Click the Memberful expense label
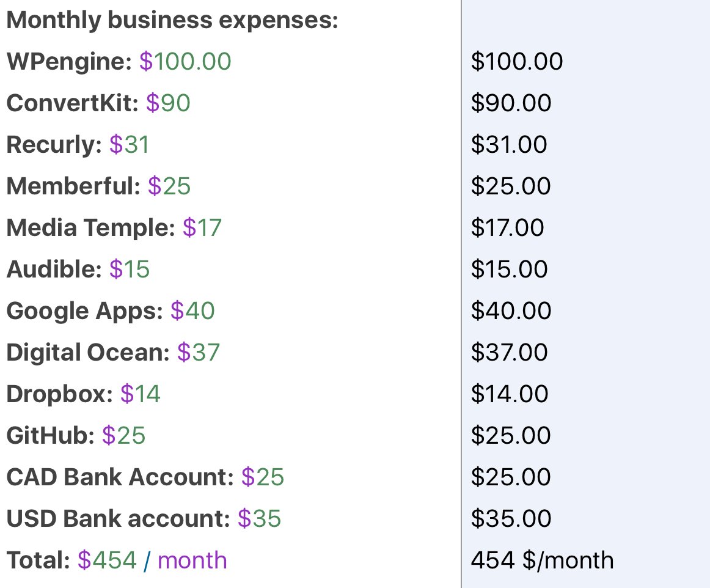 [x=73, y=186]
